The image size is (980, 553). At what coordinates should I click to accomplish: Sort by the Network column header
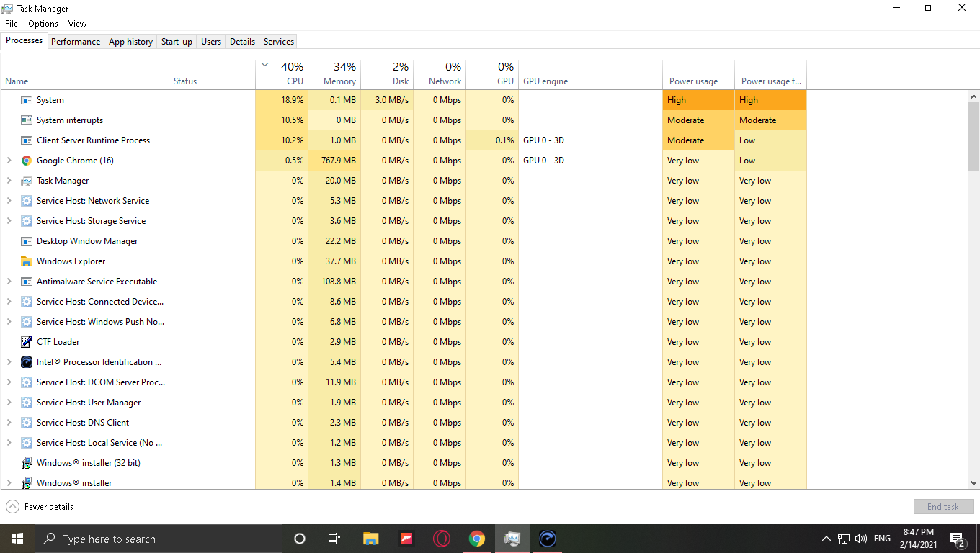pyautogui.click(x=440, y=74)
